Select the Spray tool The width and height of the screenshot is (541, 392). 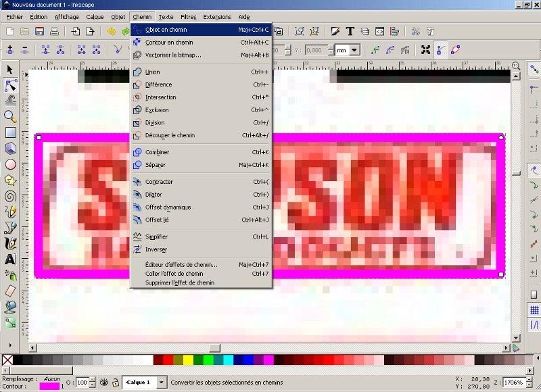10,275
